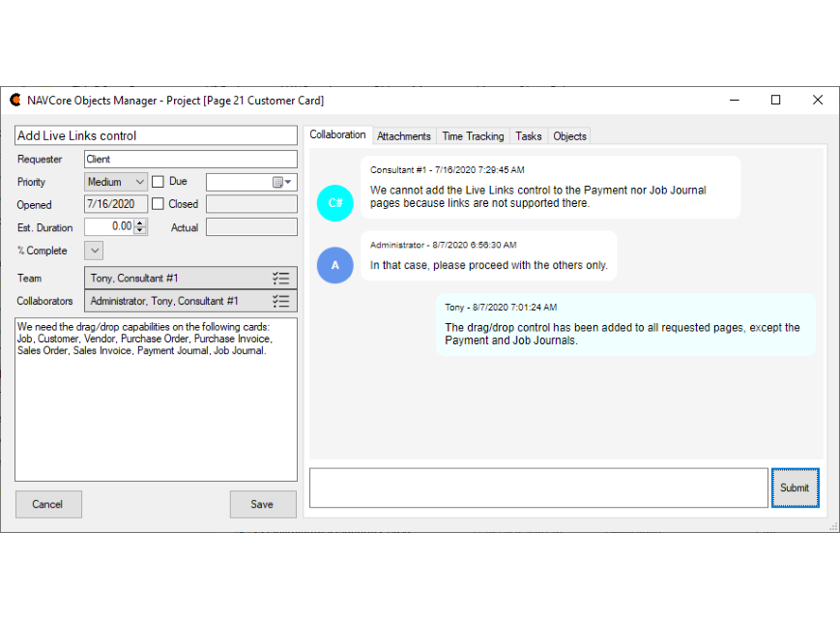The height and width of the screenshot is (620, 840).
Task: Click the Administrator avatar circle
Action: (x=335, y=265)
